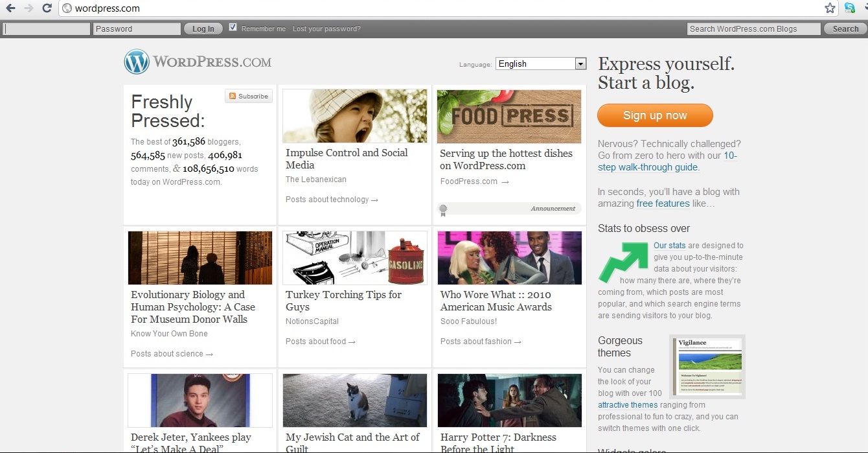
Task: Click the address bar showing wordpress.com
Action: point(440,8)
